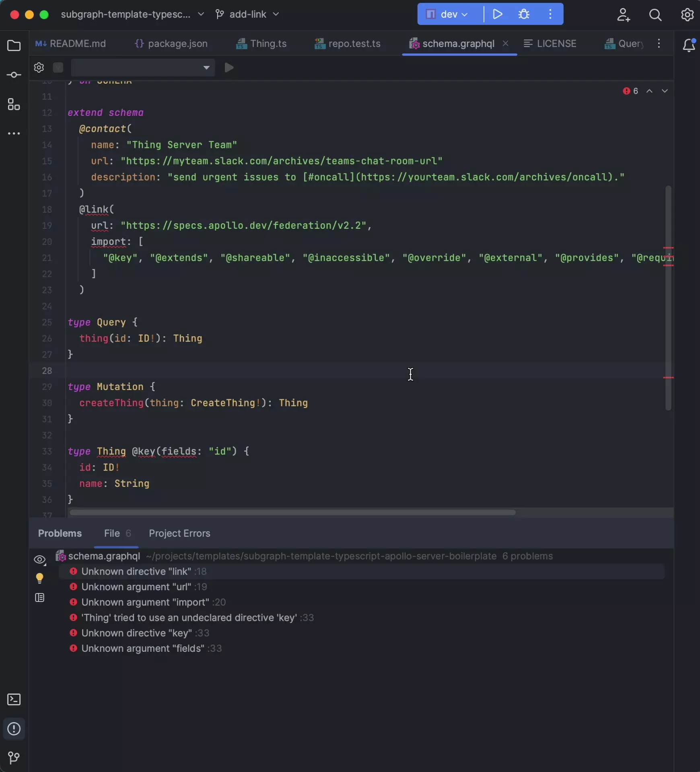
Task: Open GraphQL toolbar settings gear icon
Action: click(39, 68)
